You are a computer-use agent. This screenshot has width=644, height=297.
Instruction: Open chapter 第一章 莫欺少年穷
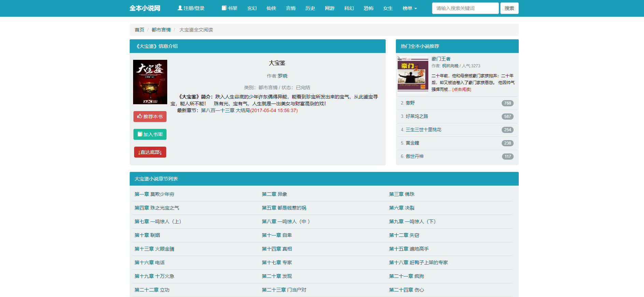coord(154,194)
